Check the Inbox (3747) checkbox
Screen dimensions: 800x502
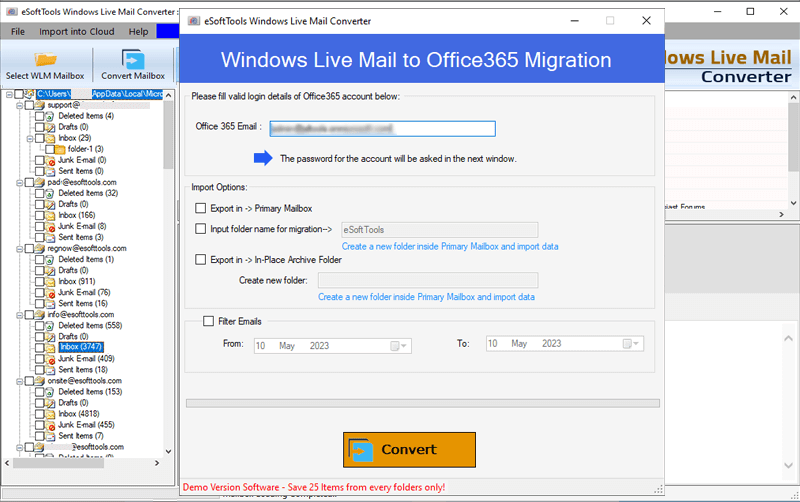pos(39,347)
